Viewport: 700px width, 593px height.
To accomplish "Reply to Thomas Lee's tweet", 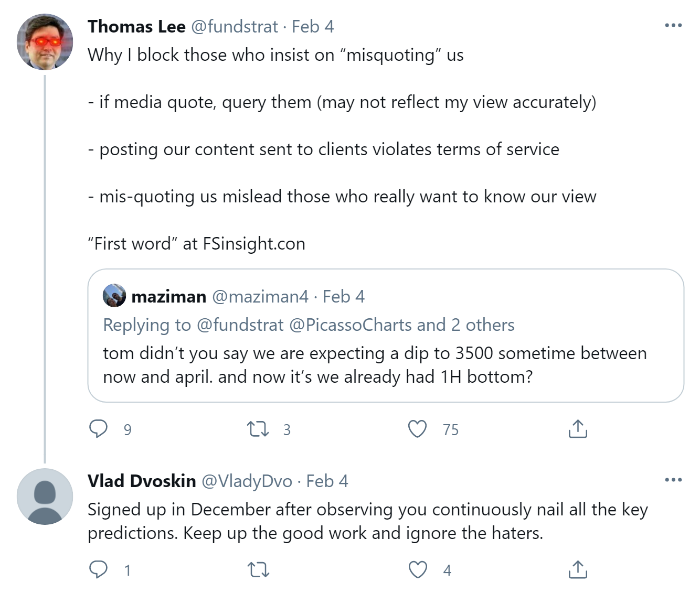I will tap(99, 429).
